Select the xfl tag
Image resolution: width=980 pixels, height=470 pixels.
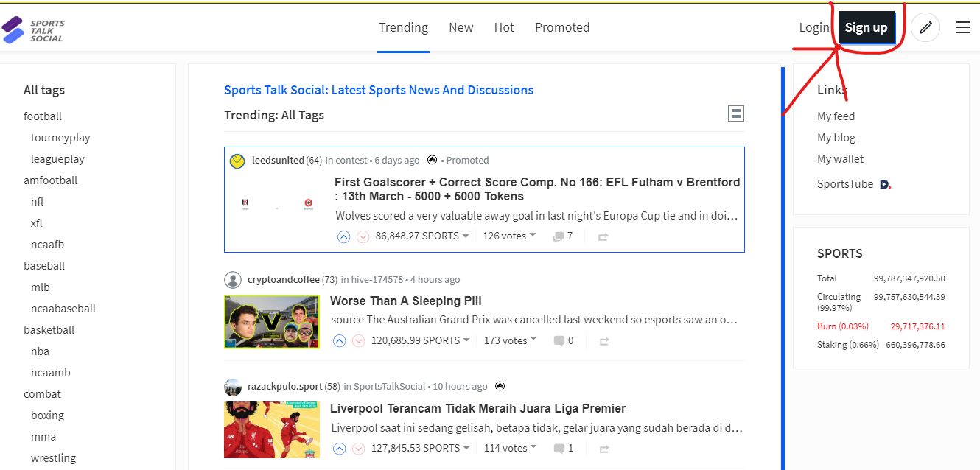37,223
